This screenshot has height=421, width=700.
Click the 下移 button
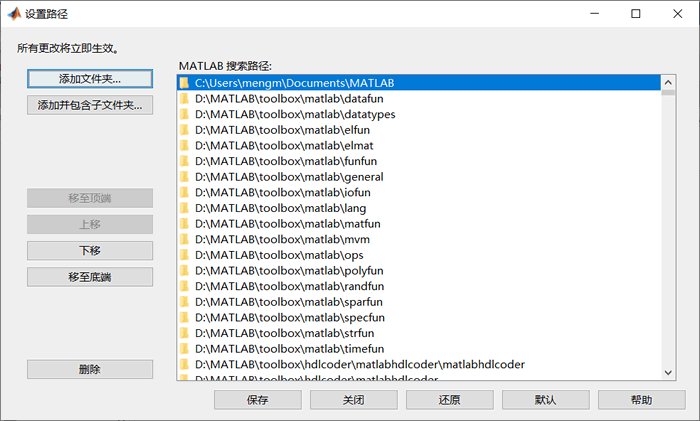[90, 250]
